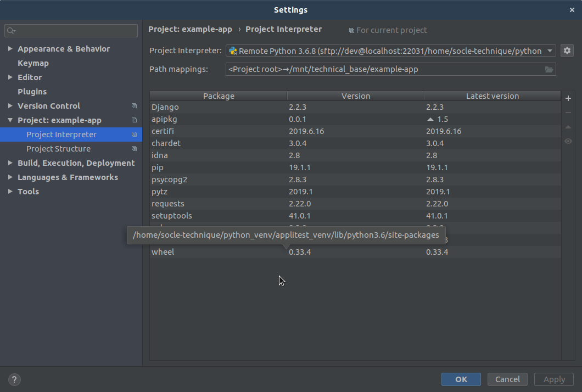Click the Cancel button

pos(507,379)
